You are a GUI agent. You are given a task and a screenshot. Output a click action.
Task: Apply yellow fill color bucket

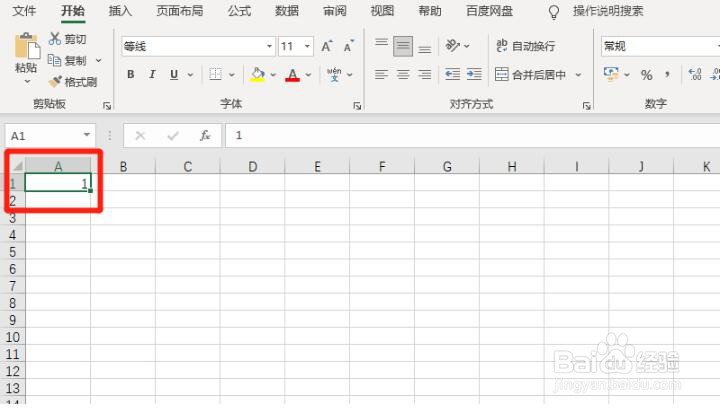(257, 74)
